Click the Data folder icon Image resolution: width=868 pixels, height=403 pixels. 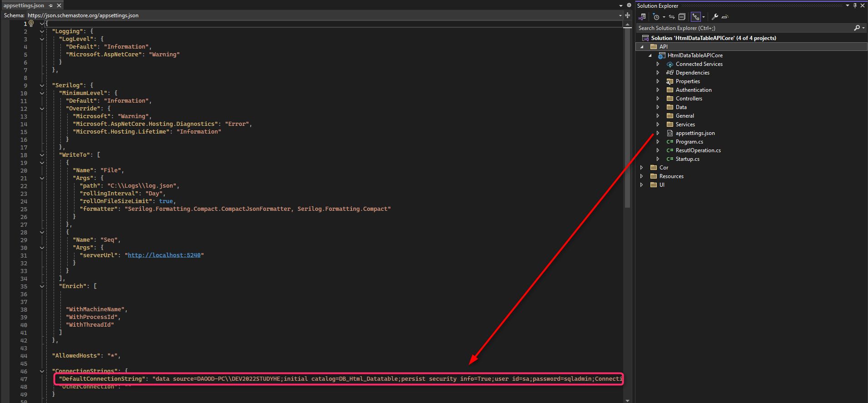[670, 107]
